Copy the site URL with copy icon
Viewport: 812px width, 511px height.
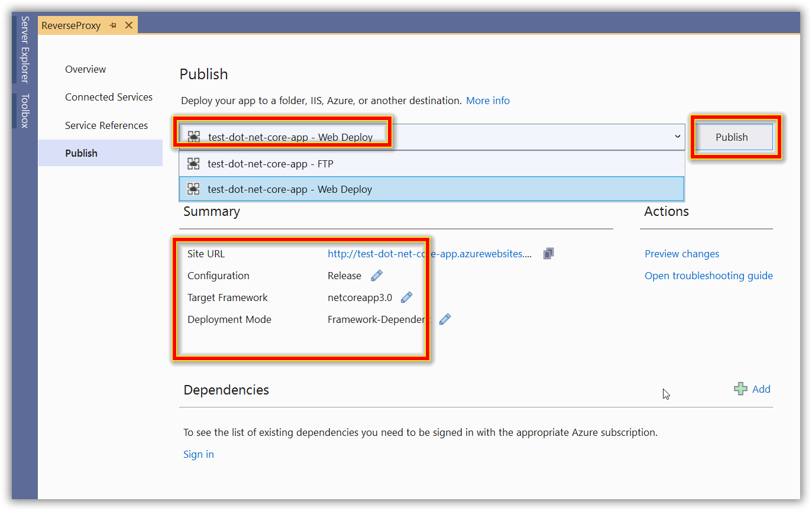tap(548, 254)
